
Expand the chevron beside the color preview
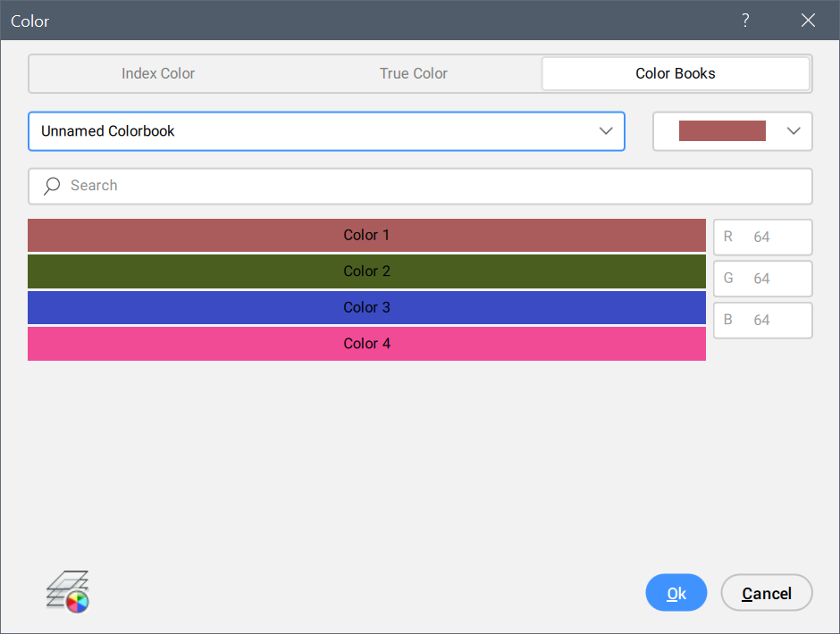[793, 131]
